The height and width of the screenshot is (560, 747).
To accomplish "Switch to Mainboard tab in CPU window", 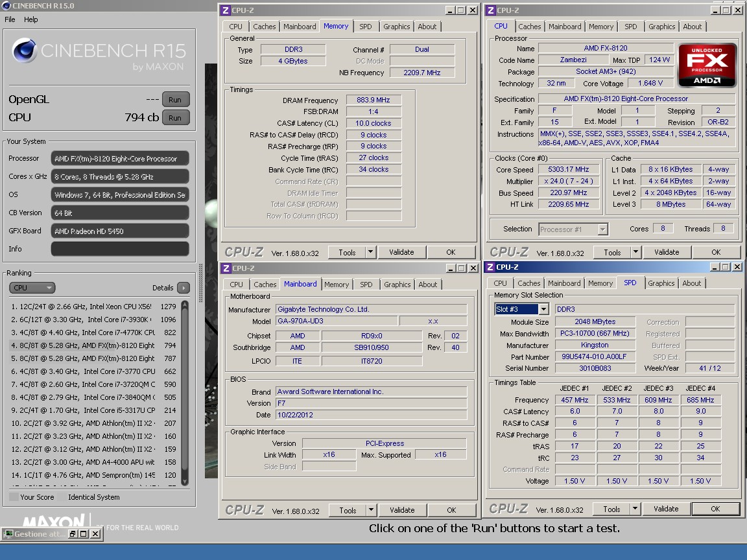I will coord(565,27).
